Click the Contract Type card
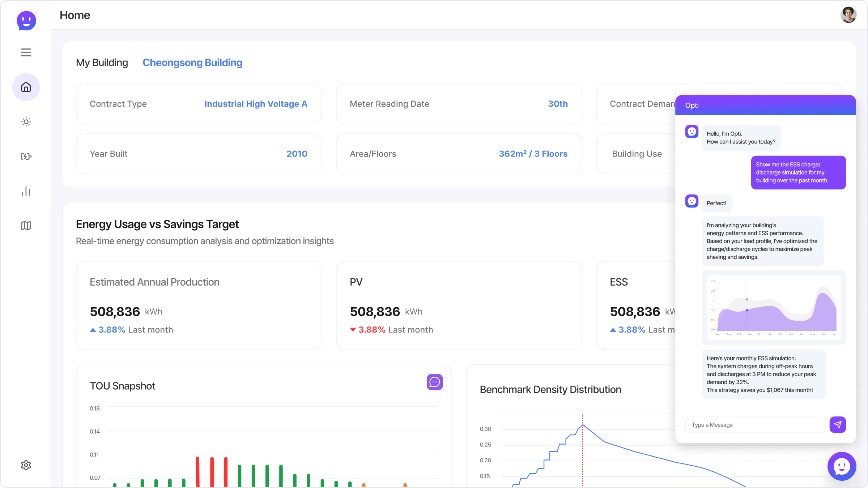 coord(199,104)
